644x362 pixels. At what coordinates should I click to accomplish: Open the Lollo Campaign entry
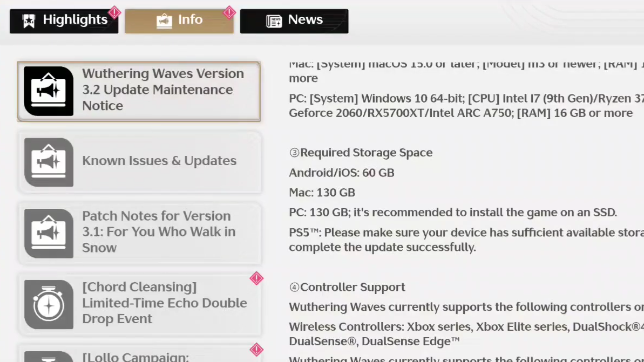point(135,357)
